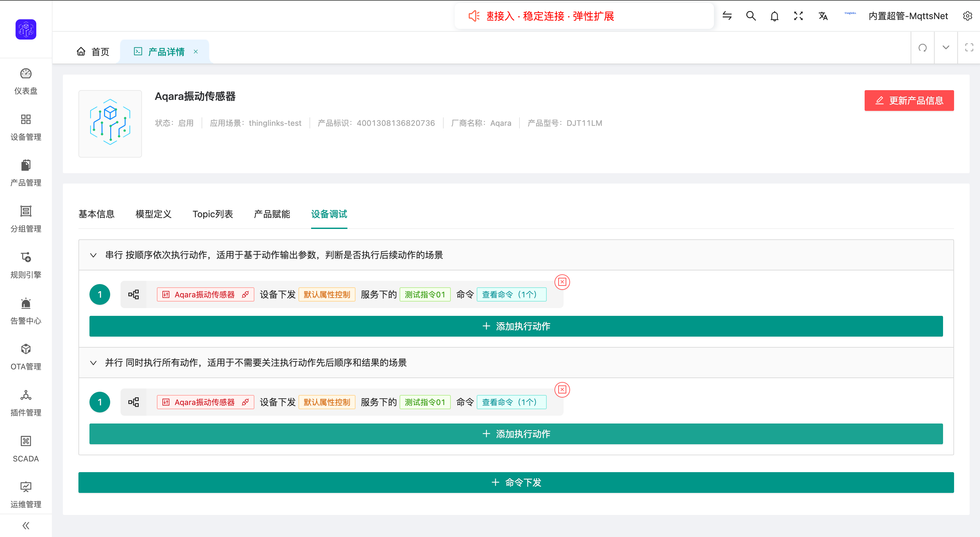Collapse the sidebar with double-chevron icon
The width and height of the screenshot is (980, 537).
tap(26, 526)
